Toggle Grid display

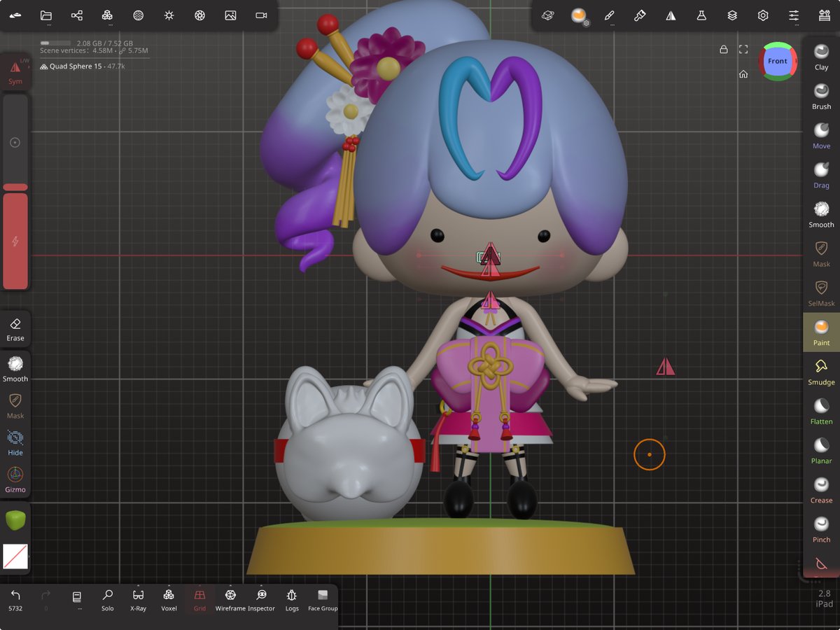199,600
